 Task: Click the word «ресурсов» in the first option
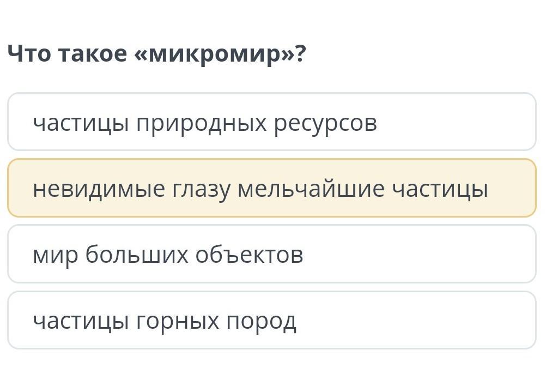click(x=325, y=123)
